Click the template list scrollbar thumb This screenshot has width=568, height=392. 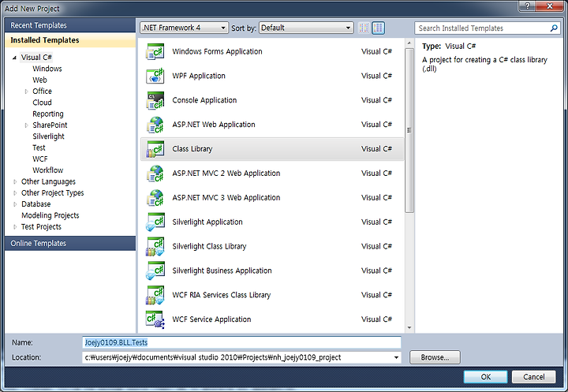click(409, 130)
